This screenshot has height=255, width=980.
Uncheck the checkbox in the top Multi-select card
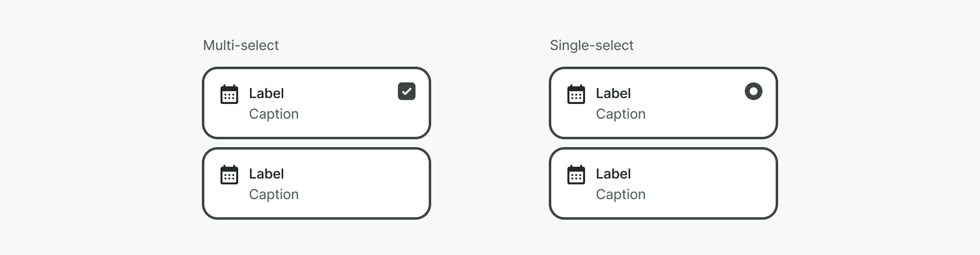coord(407,91)
